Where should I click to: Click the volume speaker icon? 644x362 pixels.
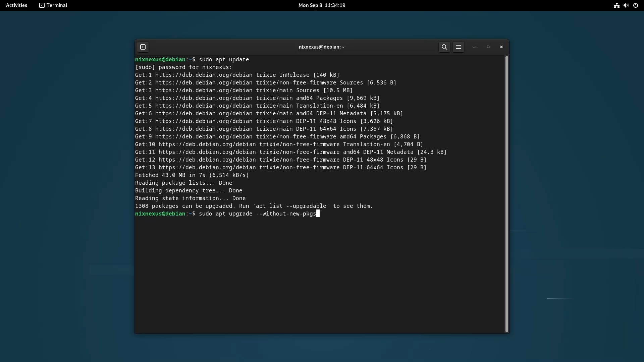pyautogui.click(x=626, y=5)
